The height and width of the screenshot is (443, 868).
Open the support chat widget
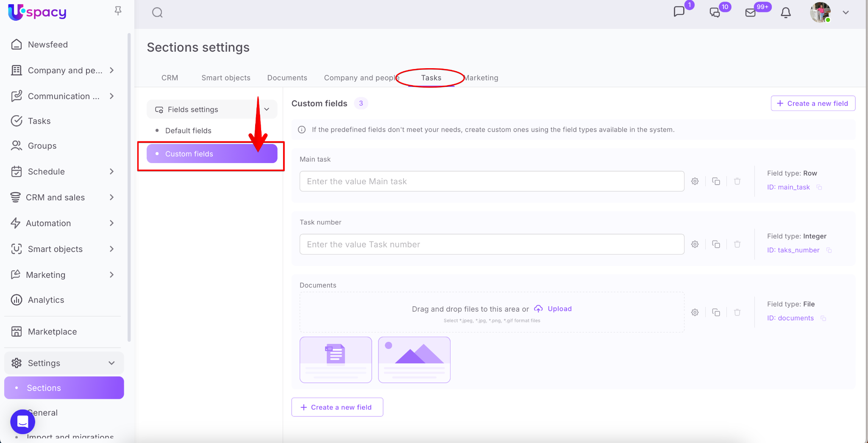[22, 422]
